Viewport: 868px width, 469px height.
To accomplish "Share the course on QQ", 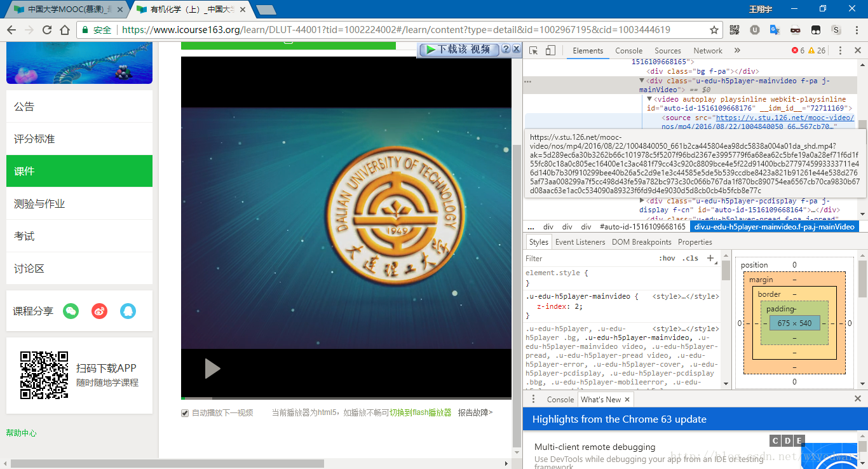I will click(128, 311).
